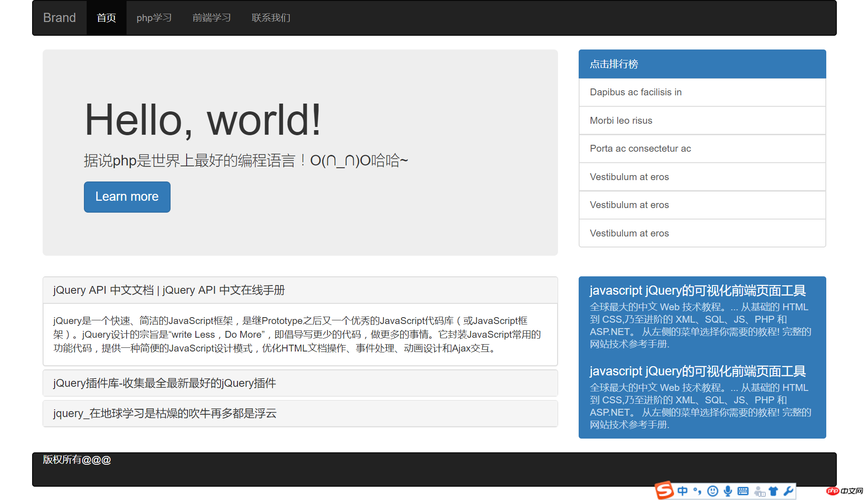
Task: Go to 首页 nav item
Action: coord(106,18)
